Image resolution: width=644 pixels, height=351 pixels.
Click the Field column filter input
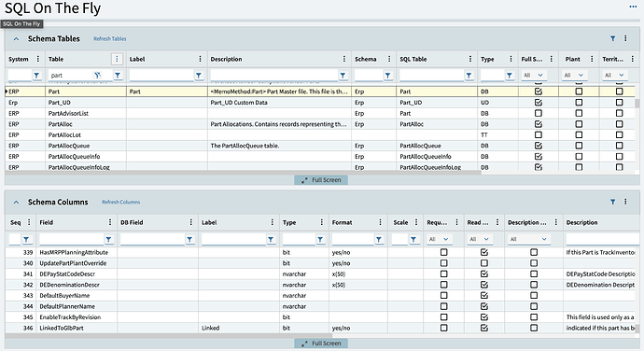72,239
